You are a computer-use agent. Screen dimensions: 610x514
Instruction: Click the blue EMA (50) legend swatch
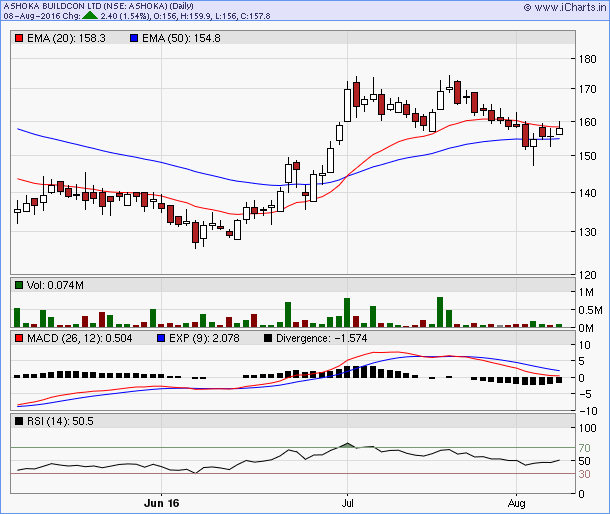click(134, 38)
